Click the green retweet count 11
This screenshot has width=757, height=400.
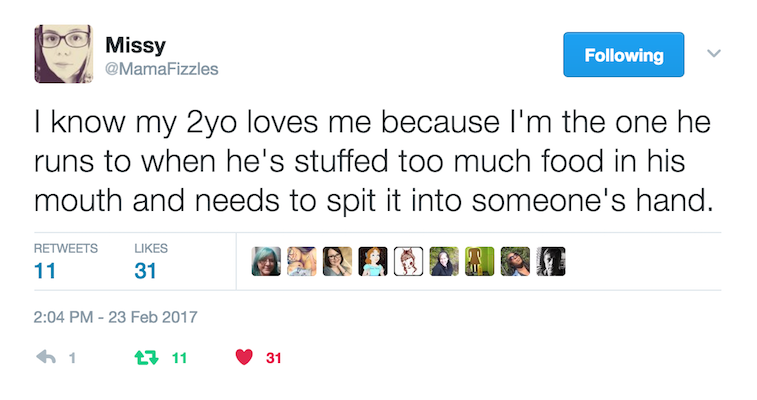coord(179,358)
